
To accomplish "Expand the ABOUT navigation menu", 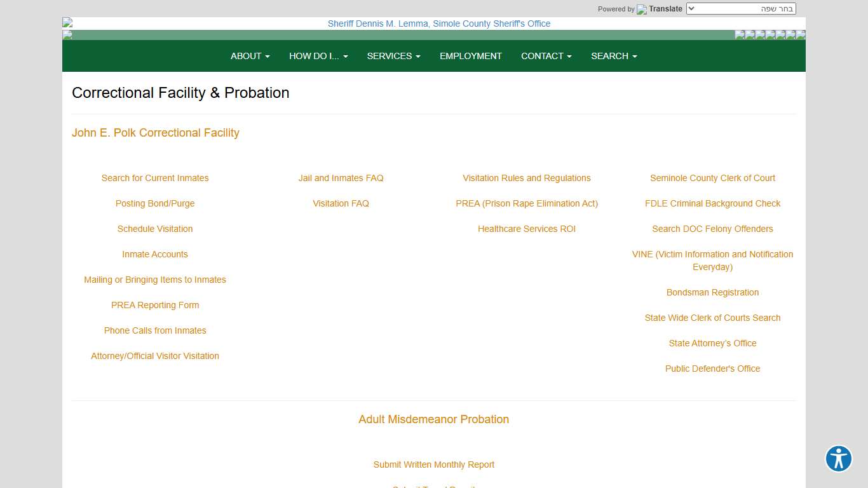I will pos(250,56).
